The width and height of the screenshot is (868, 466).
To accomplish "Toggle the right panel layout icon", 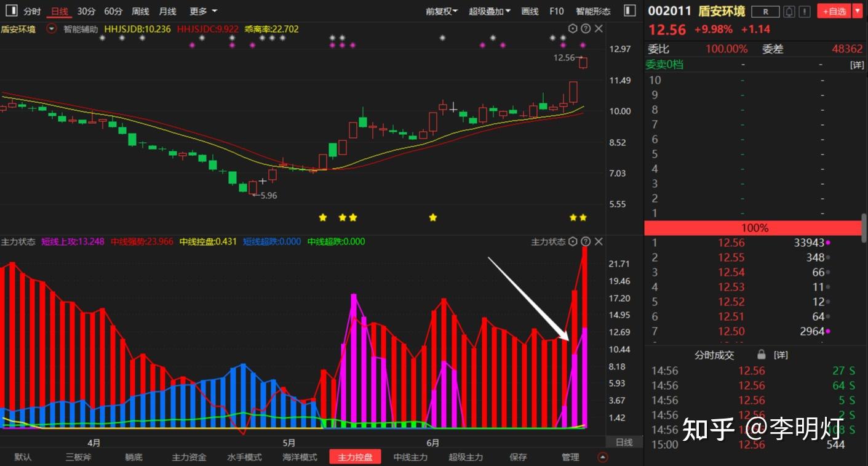I will coord(629,11).
